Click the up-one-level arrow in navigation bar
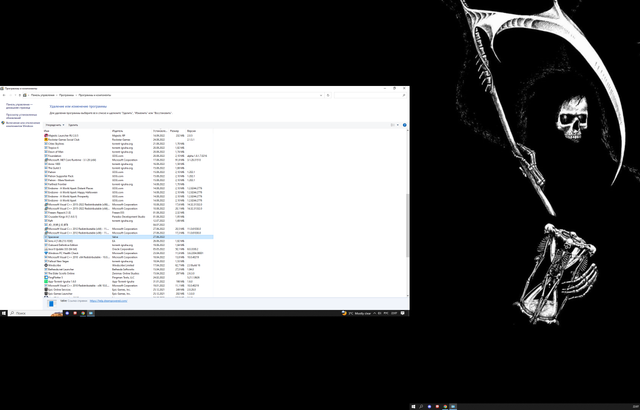The image size is (640, 410). tap(20, 95)
